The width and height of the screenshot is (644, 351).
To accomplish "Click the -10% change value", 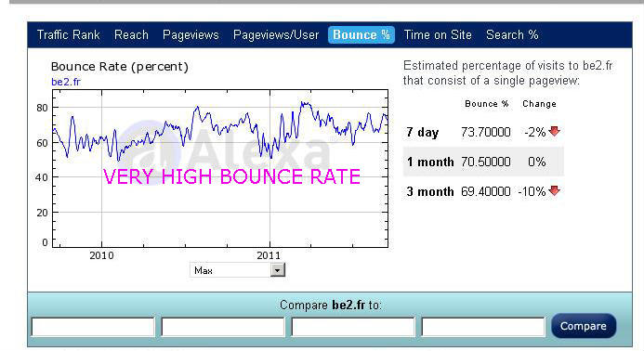I will 532,191.
